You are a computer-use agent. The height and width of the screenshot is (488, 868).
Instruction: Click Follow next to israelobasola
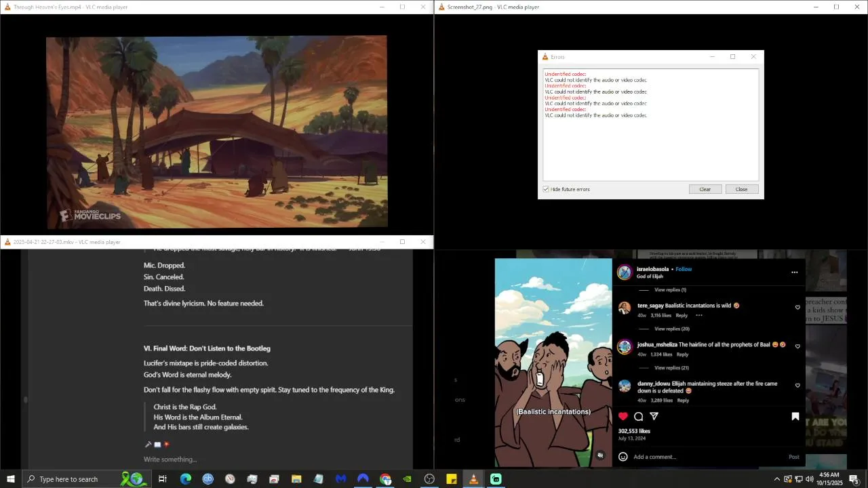[x=684, y=269]
